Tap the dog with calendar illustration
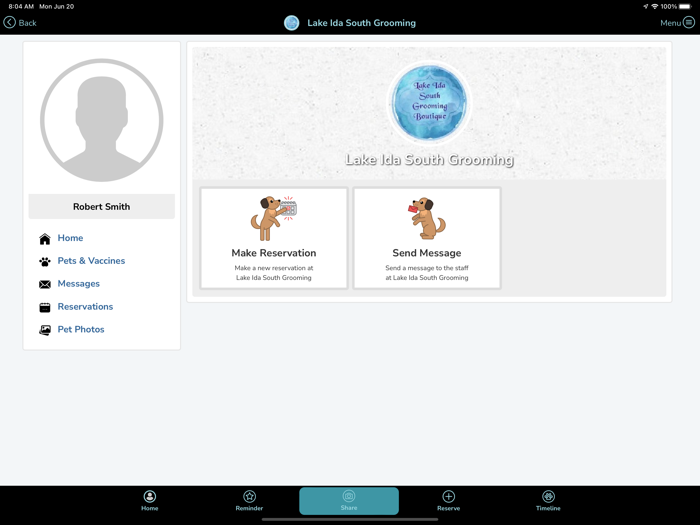The height and width of the screenshot is (525, 700). click(273, 218)
